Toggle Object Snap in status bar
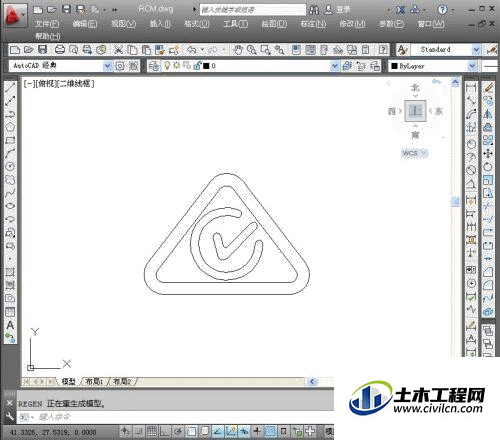This screenshot has width=500, height=440. pos(191,431)
